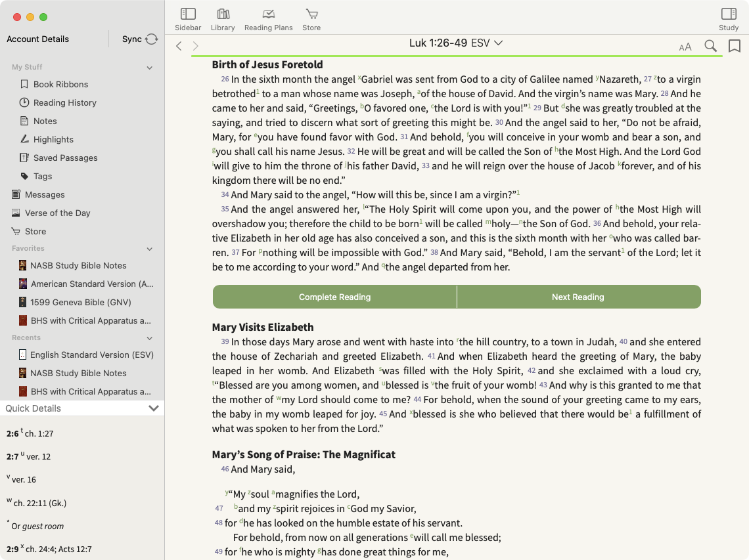Image resolution: width=749 pixels, height=560 pixels.
Task: Collapse the My Stuff section
Action: click(x=149, y=68)
